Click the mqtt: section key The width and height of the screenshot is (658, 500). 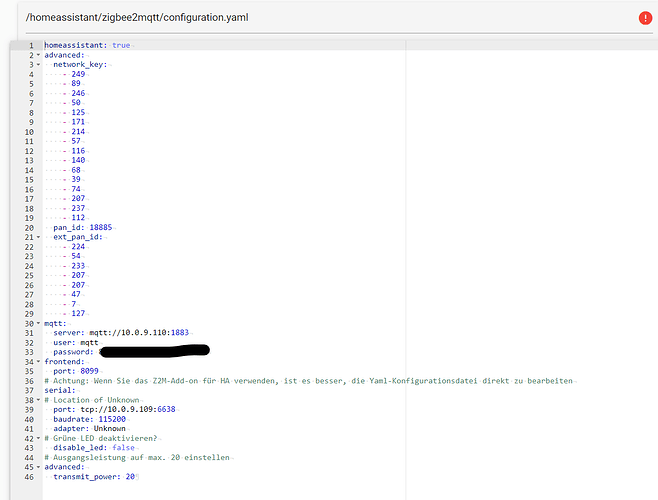point(55,323)
